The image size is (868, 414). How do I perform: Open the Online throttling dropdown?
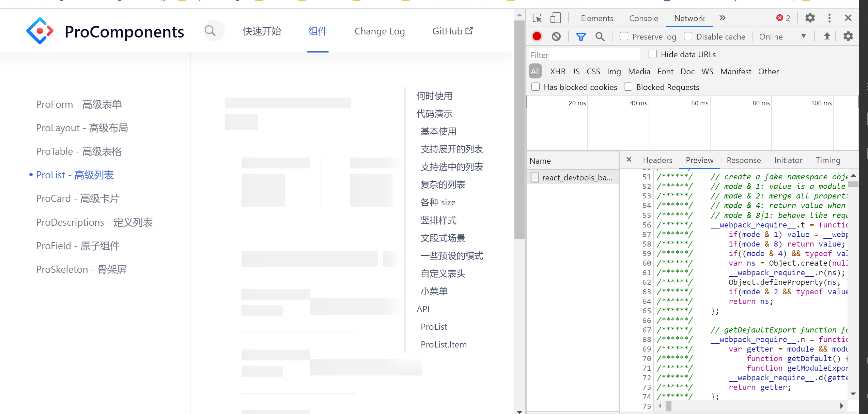click(x=782, y=36)
